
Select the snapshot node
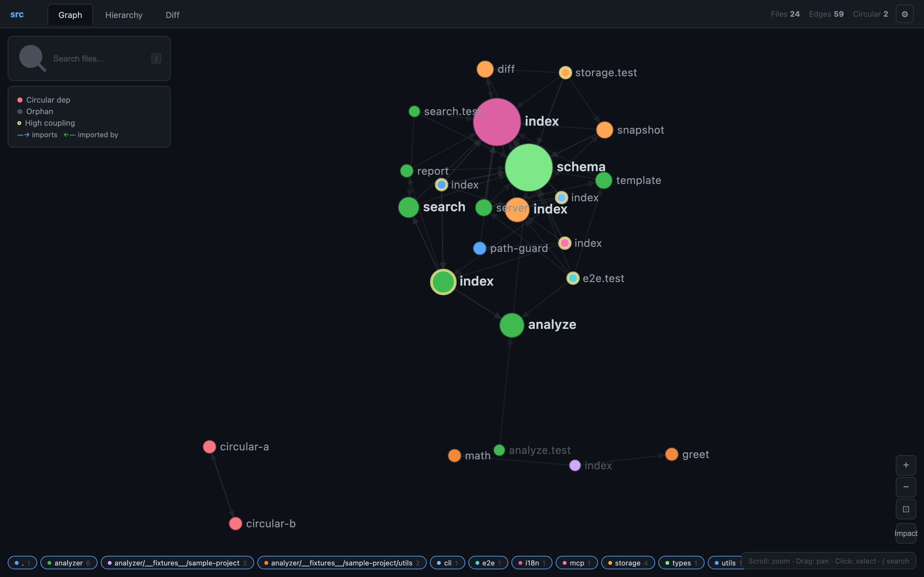[604, 130]
